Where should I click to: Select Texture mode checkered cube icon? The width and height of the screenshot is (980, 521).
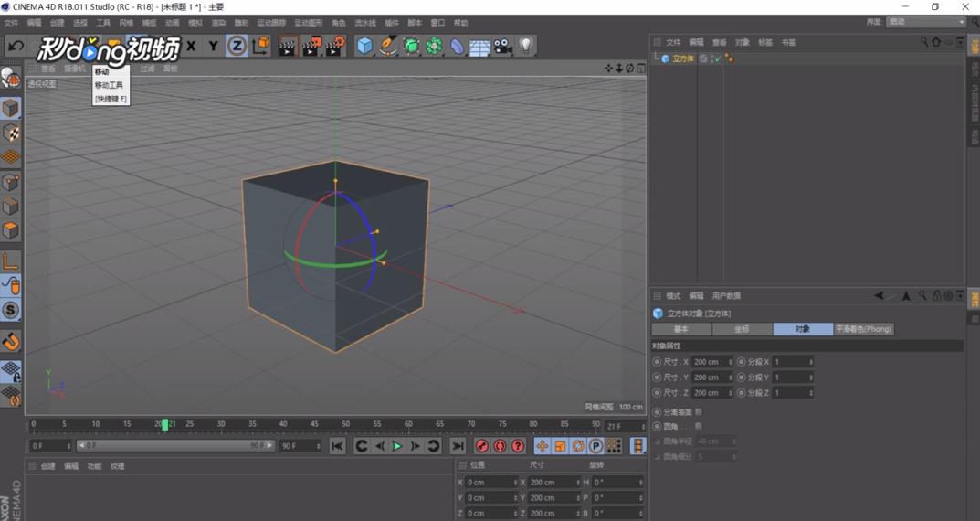click(x=11, y=133)
